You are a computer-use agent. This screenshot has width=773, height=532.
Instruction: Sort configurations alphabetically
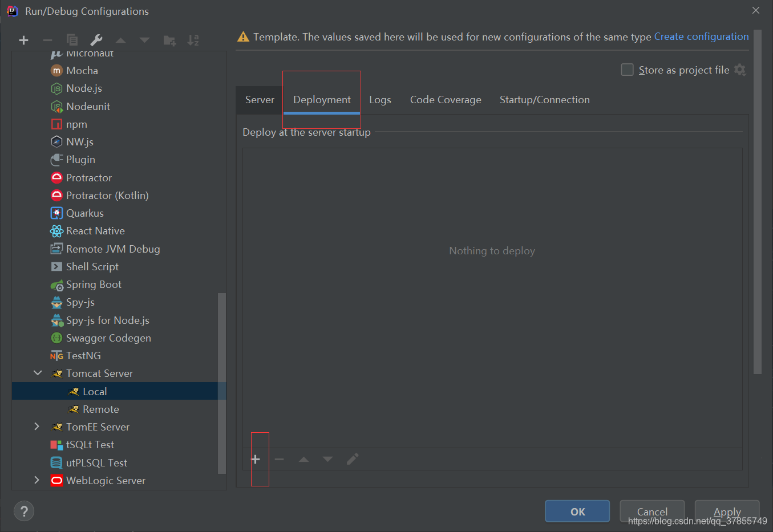pyautogui.click(x=193, y=40)
